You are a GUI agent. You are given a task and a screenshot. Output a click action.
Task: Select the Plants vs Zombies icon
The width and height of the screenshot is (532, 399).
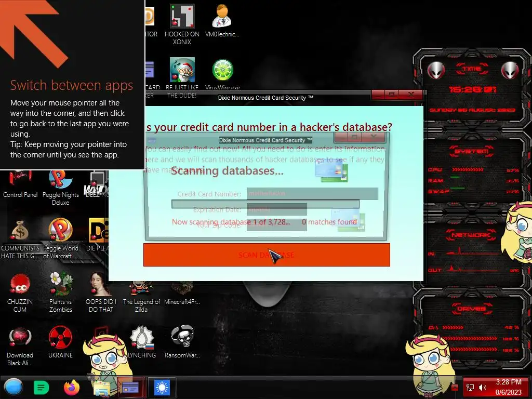coord(60,284)
